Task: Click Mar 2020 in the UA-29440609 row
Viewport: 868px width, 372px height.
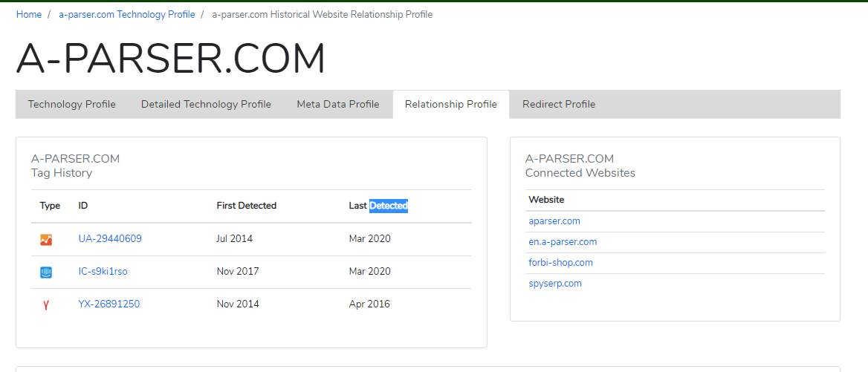Action: point(370,239)
